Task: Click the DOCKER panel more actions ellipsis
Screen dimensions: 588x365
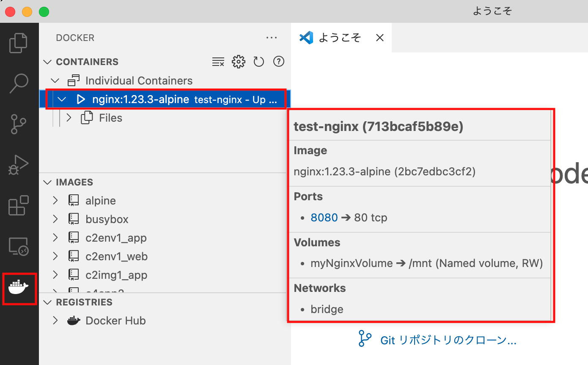Action: click(x=272, y=38)
